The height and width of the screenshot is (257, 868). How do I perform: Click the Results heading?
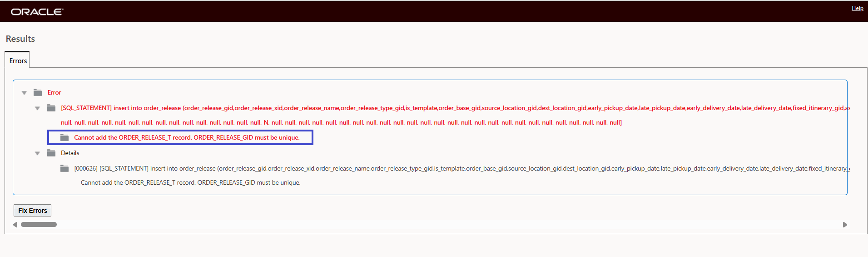pos(20,39)
